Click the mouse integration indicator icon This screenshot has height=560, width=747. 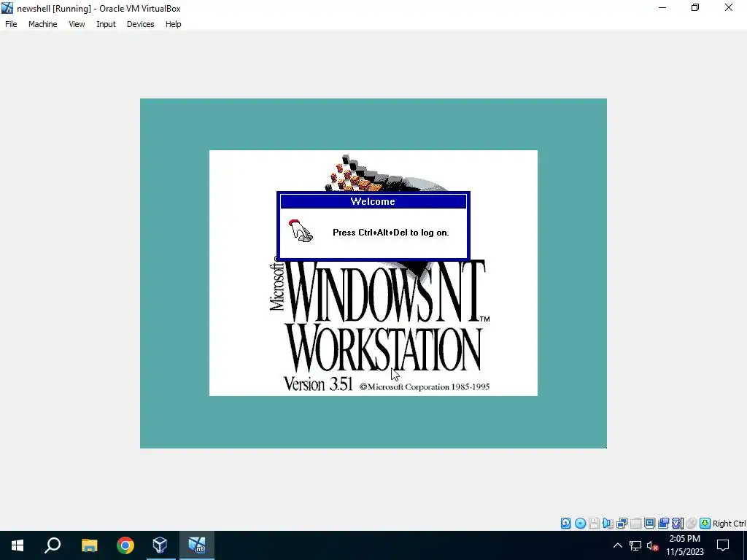coord(692,524)
